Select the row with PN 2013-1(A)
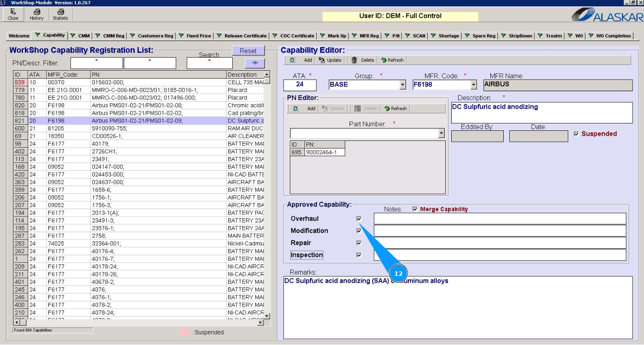Image resolution: width=644 pixels, height=345 pixels. click(139, 213)
